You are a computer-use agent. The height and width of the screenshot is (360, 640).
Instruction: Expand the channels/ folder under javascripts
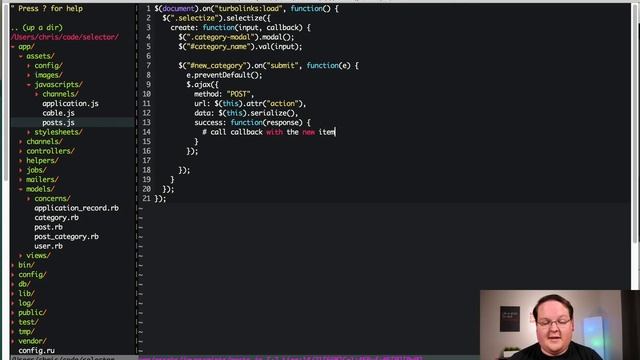pos(37,94)
